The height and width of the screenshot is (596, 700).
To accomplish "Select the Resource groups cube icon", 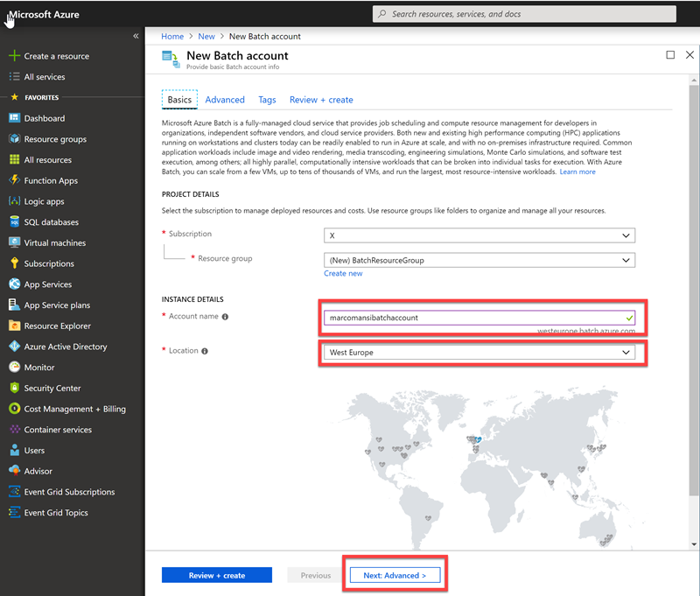I will click(x=14, y=139).
